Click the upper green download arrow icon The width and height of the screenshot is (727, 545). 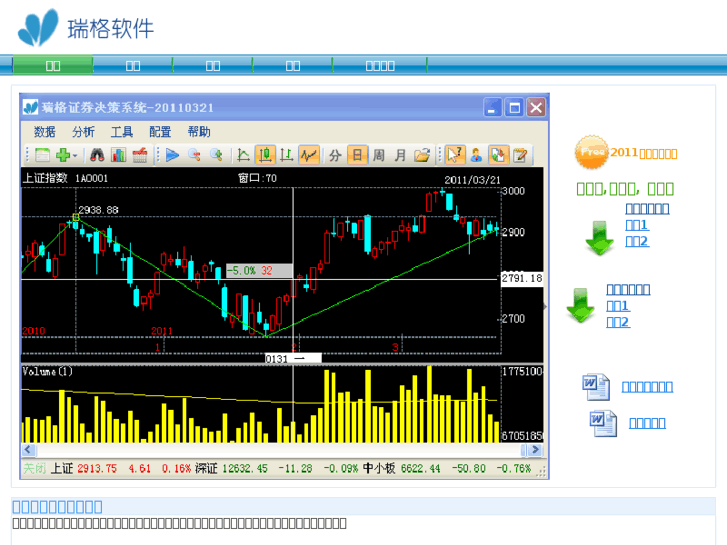point(599,238)
